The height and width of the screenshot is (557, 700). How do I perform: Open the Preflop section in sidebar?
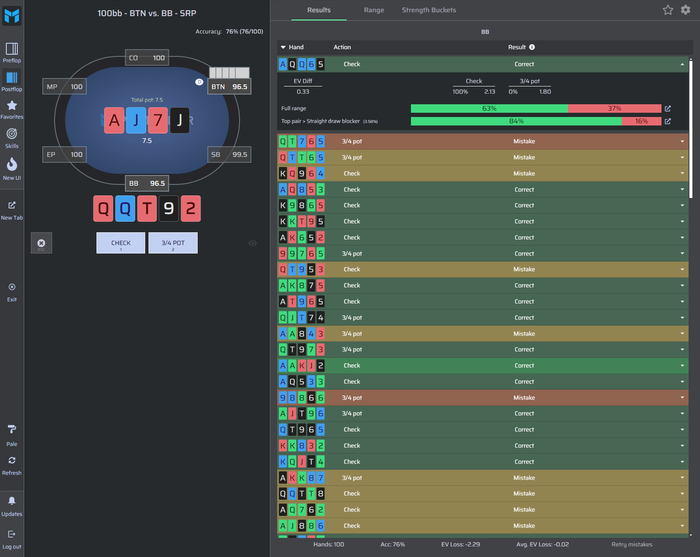(12, 53)
